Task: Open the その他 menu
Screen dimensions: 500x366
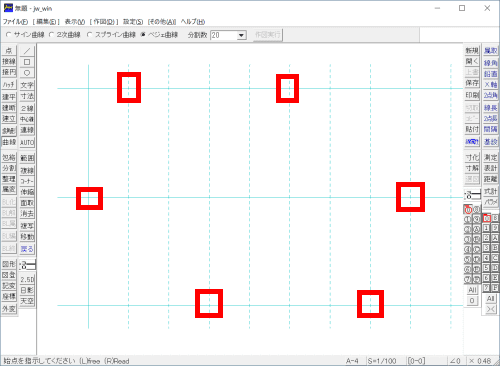Action: pos(162,22)
